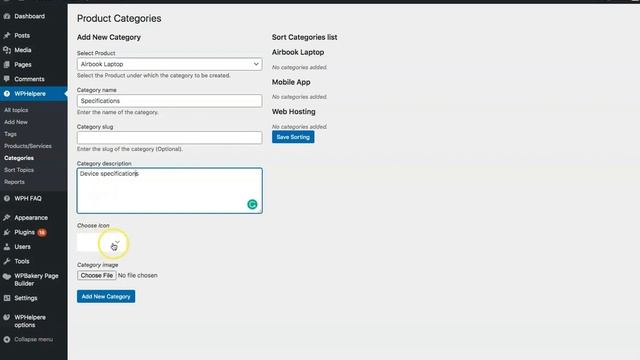Click the Airbook Laptop sorting heading
The image size is (640, 360).
click(x=298, y=52)
